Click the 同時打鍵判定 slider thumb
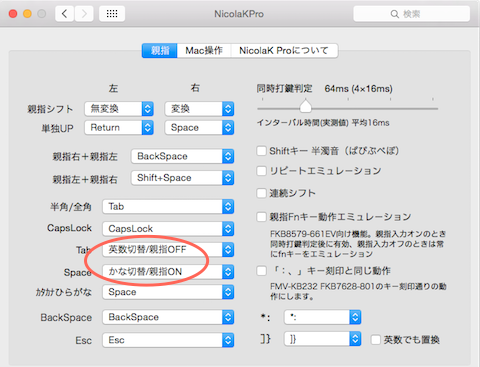 pyautogui.click(x=305, y=106)
